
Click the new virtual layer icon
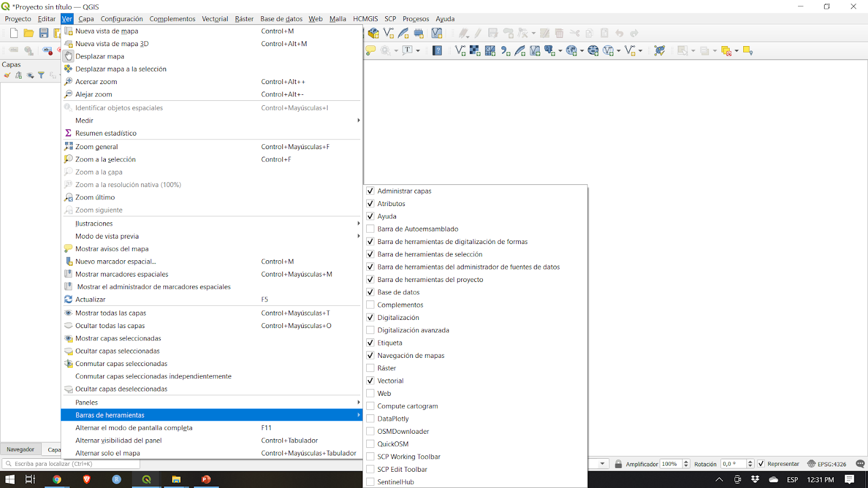[437, 33]
